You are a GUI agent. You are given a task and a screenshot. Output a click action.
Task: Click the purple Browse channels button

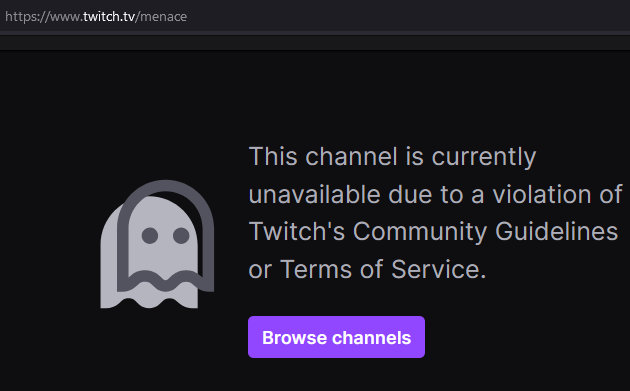pyautogui.click(x=336, y=337)
